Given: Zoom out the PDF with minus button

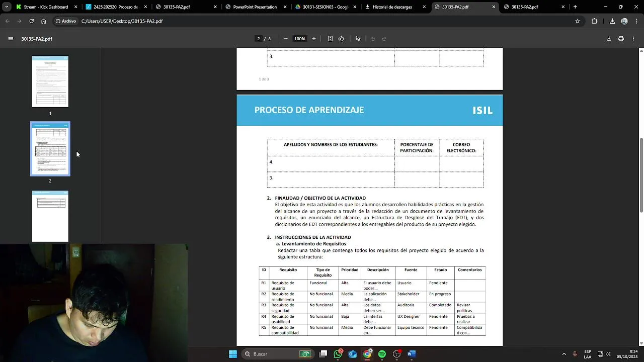Looking at the screenshot, I should click(286, 39).
